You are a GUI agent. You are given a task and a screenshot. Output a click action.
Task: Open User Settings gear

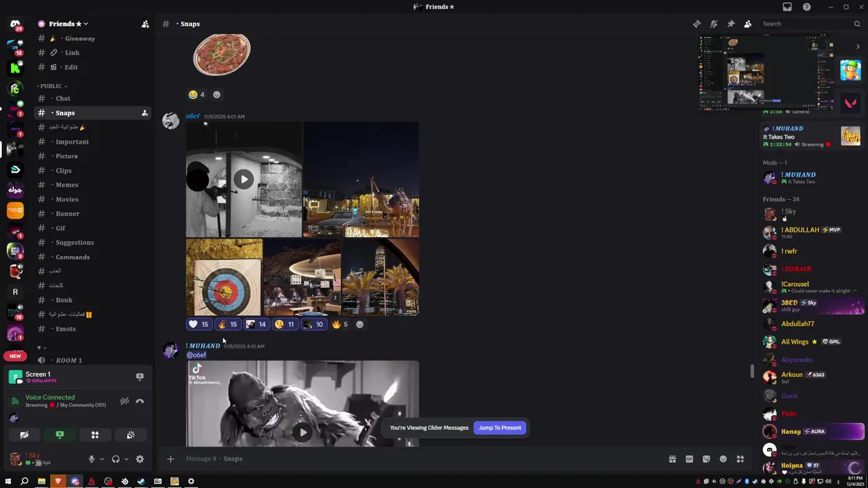pyautogui.click(x=140, y=459)
